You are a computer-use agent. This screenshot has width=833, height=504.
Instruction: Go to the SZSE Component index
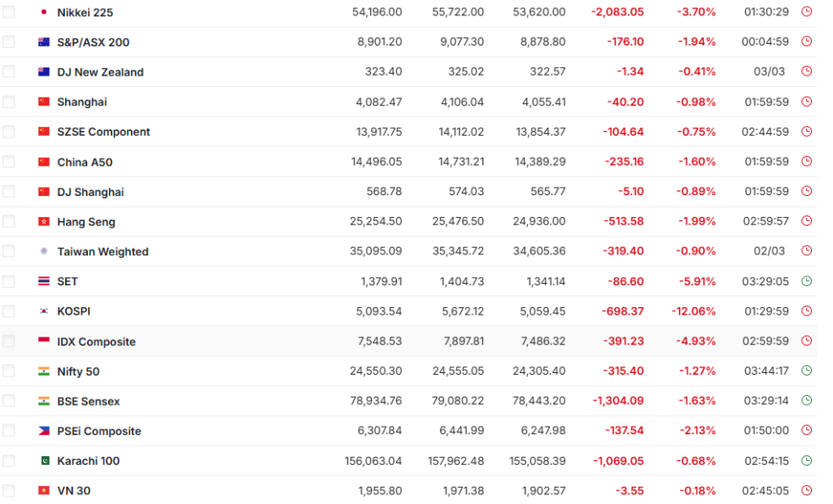103,132
